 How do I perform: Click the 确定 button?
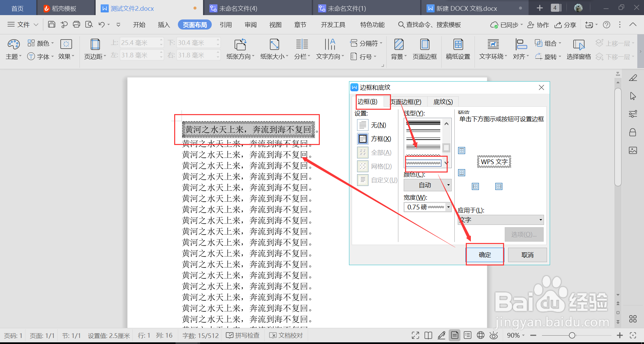485,255
